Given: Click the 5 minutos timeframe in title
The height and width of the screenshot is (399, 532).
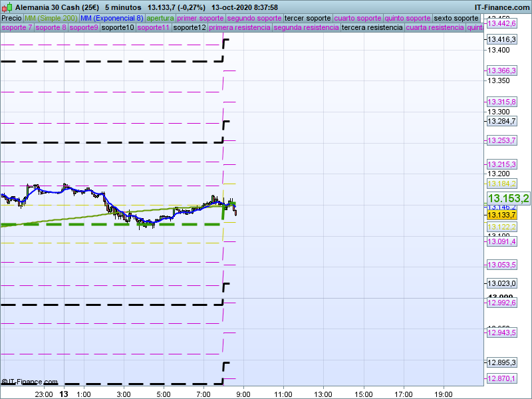Looking at the screenshot, I should (123, 7).
